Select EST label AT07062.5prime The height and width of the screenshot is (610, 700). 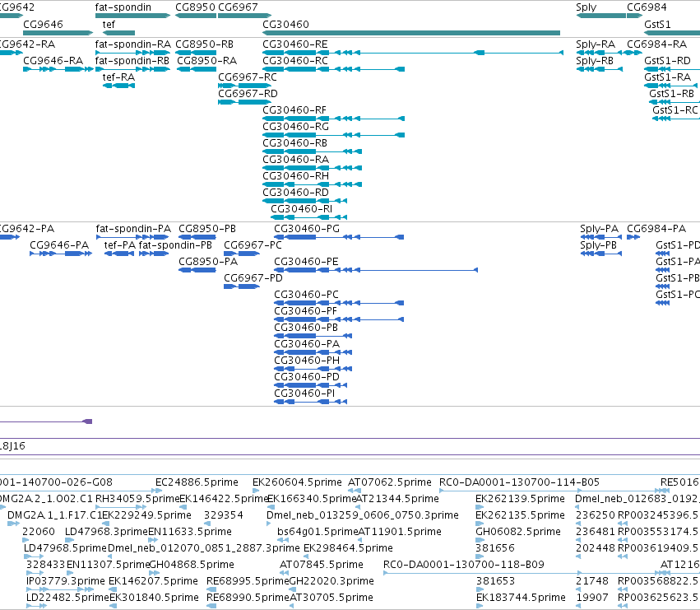[390, 482]
